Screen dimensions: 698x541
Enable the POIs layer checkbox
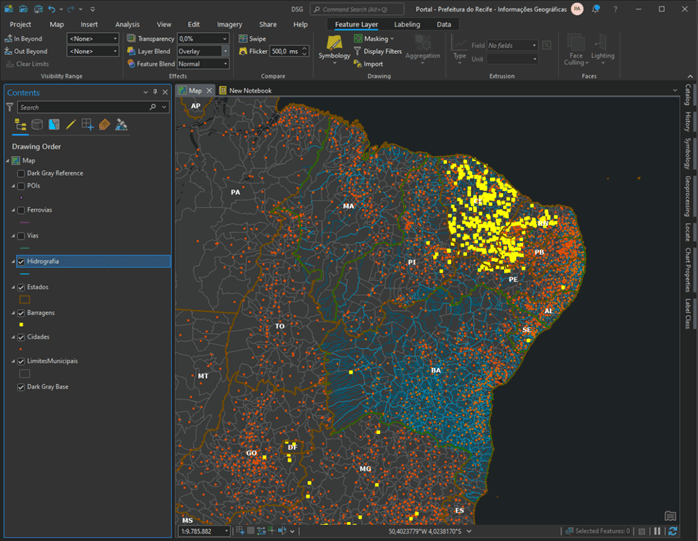21,185
